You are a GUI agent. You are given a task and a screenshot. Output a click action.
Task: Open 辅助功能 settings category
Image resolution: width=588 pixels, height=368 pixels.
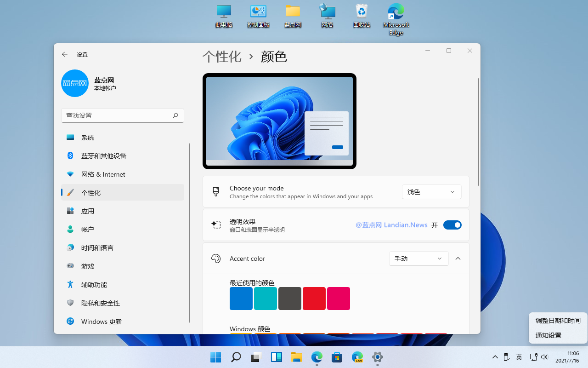pos(123,285)
